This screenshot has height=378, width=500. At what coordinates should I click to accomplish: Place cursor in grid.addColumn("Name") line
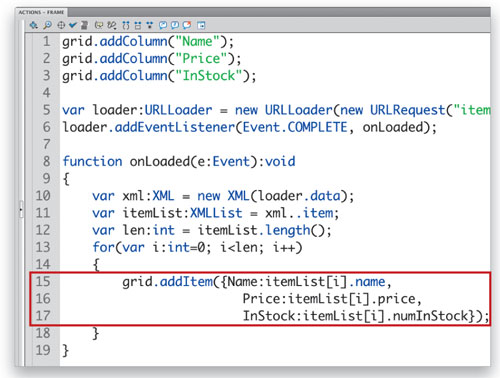(x=148, y=42)
